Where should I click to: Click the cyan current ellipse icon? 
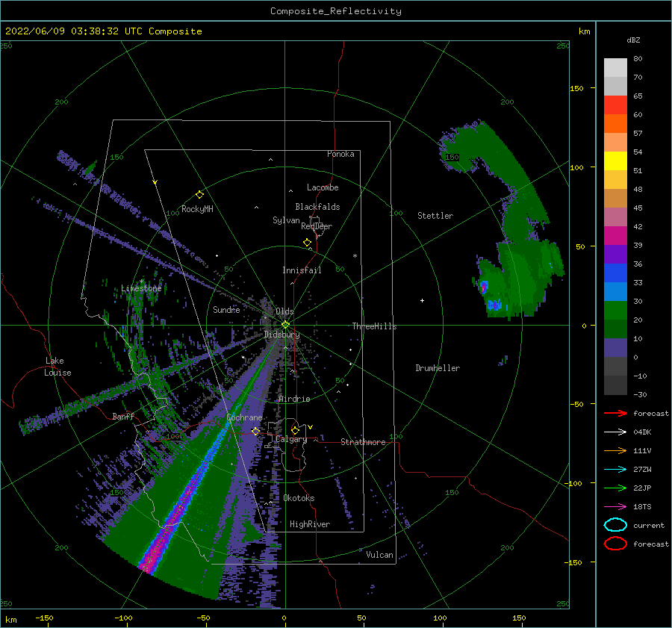615,525
